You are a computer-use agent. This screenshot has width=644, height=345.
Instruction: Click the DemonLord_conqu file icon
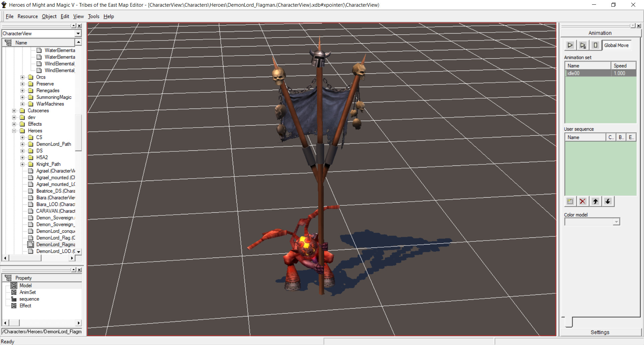[31, 231]
